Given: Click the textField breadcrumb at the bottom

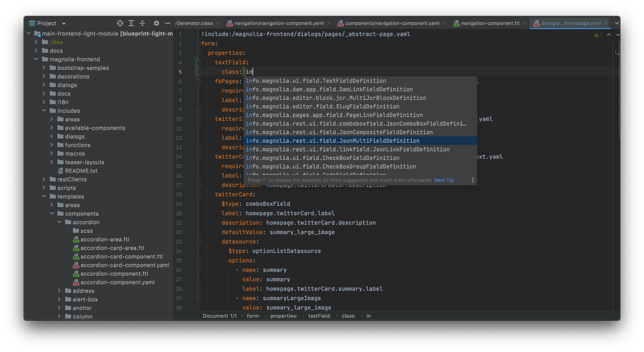Looking at the screenshot, I should (x=320, y=316).
